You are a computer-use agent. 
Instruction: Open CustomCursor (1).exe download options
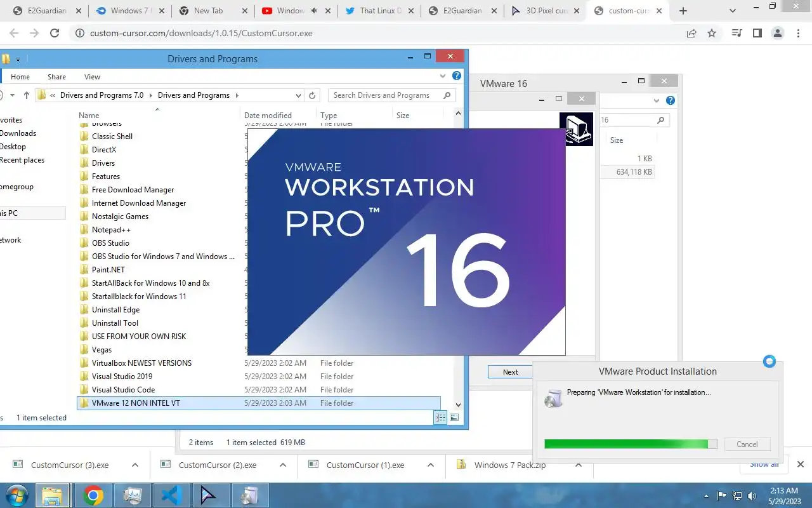click(431, 465)
